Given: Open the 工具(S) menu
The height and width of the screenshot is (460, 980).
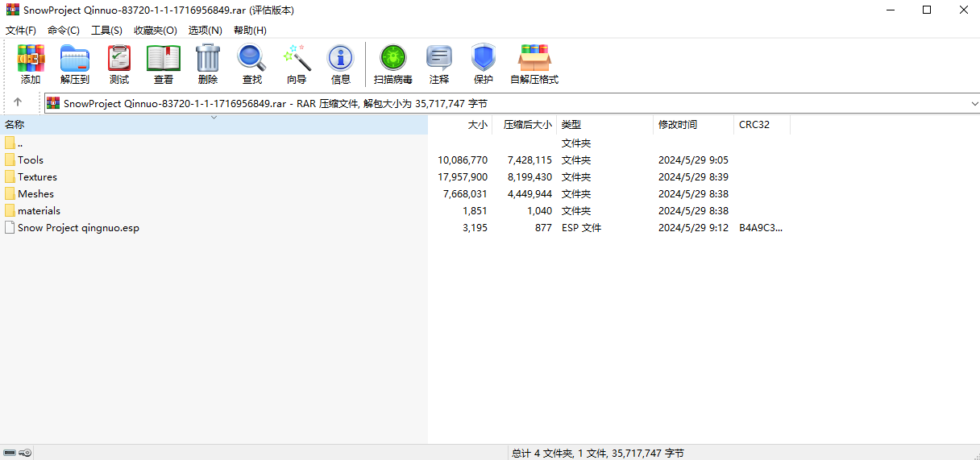Looking at the screenshot, I should [x=106, y=30].
